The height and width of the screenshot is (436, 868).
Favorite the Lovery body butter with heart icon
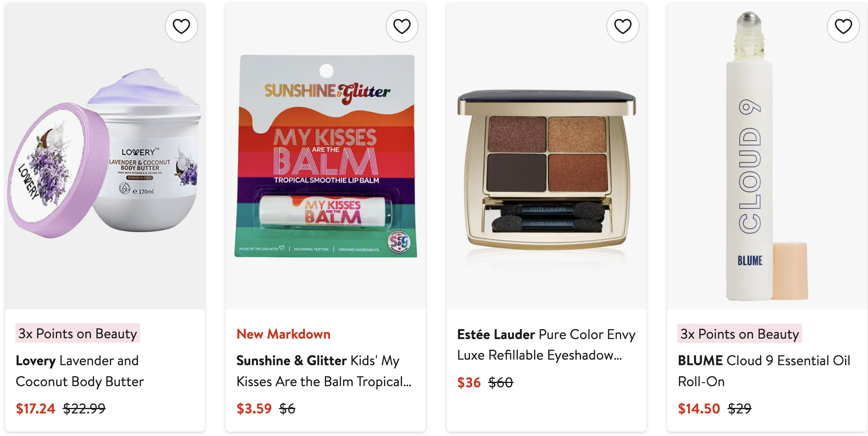(181, 27)
